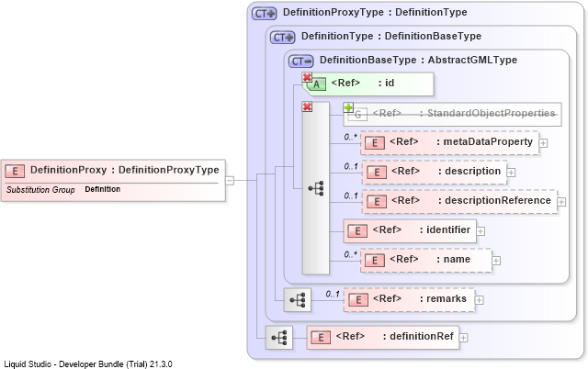The height and width of the screenshot is (369, 588).
Task: Collapse the DefinitionProxy element node
Action: tap(230, 181)
